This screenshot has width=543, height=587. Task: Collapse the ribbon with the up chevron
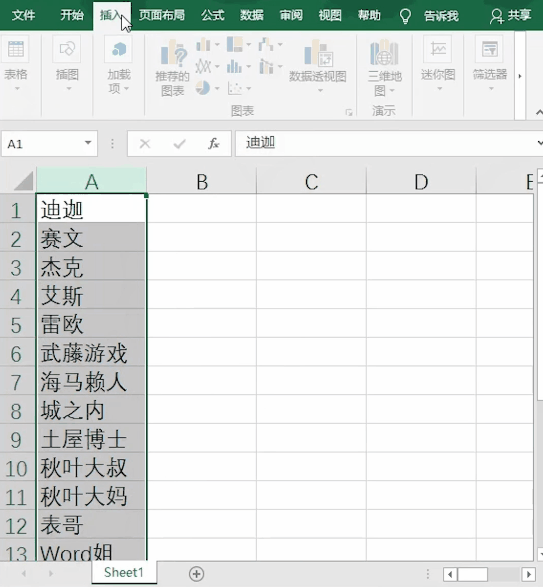pyautogui.click(x=539, y=112)
